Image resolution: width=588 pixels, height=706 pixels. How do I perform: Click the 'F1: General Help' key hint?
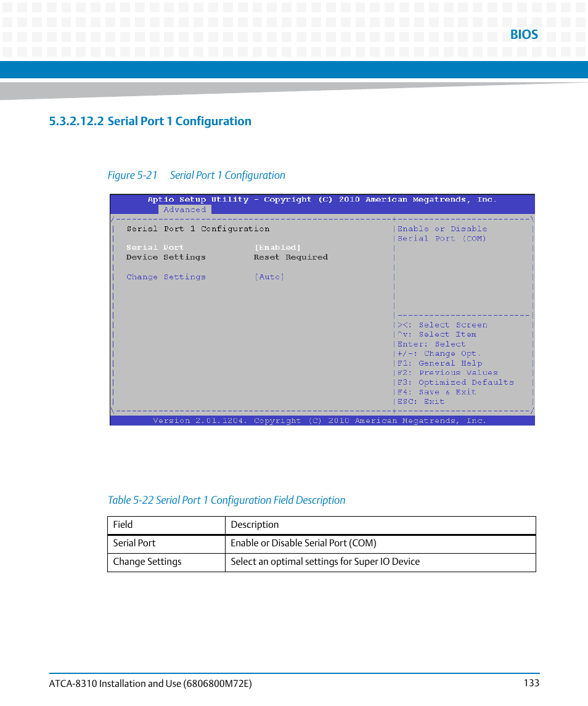pos(439,363)
